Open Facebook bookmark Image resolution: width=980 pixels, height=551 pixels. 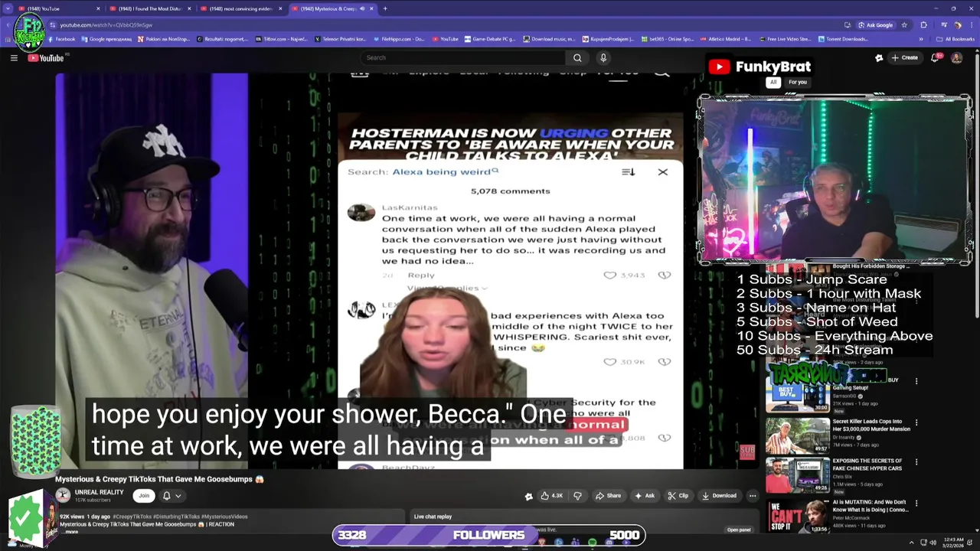[x=60, y=39]
